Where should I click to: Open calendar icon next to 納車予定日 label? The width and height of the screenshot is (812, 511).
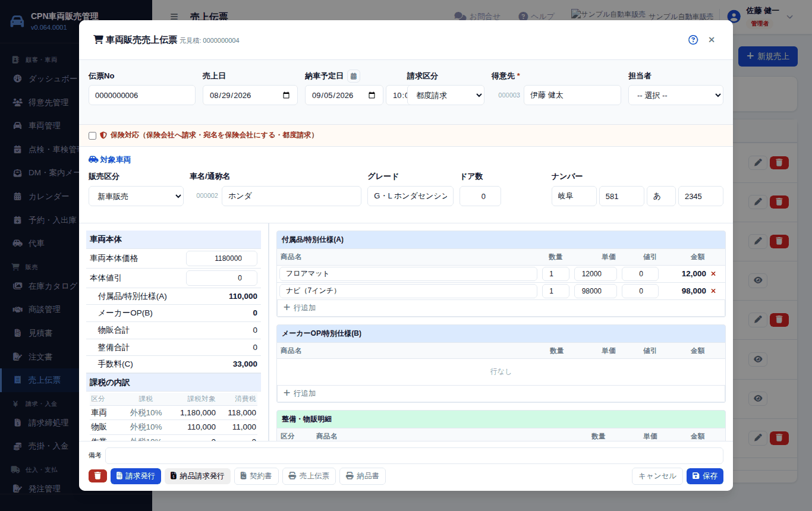click(354, 76)
